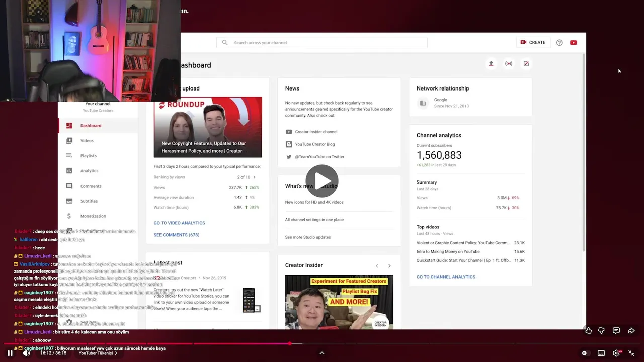Viewport: 644px width, 362px height.
Task: Click the CREATE button
Action: (533, 42)
